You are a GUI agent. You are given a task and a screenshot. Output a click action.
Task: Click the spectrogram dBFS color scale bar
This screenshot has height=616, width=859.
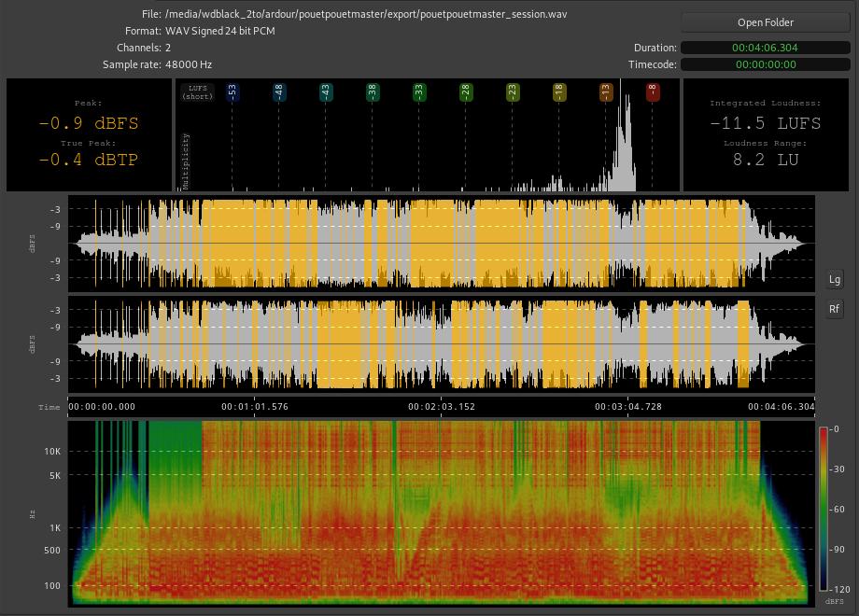coord(824,509)
